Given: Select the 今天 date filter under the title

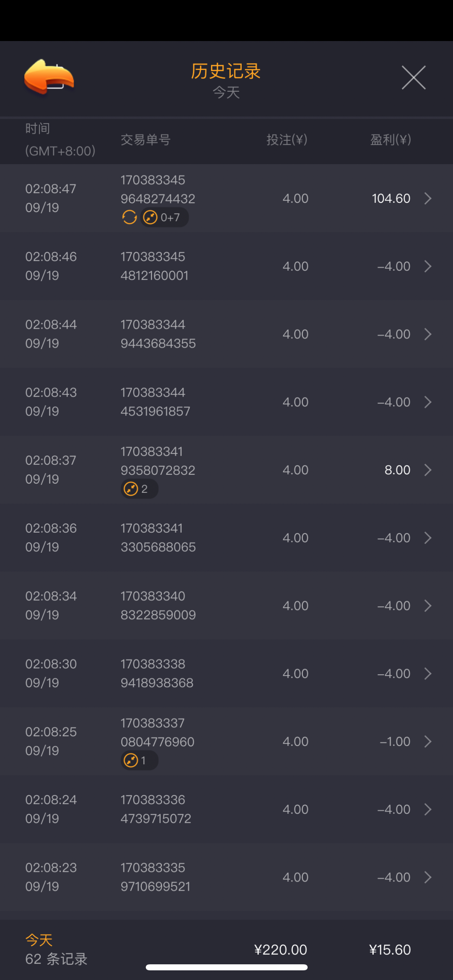Looking at the screenshot, I should [x=226, y=93].
